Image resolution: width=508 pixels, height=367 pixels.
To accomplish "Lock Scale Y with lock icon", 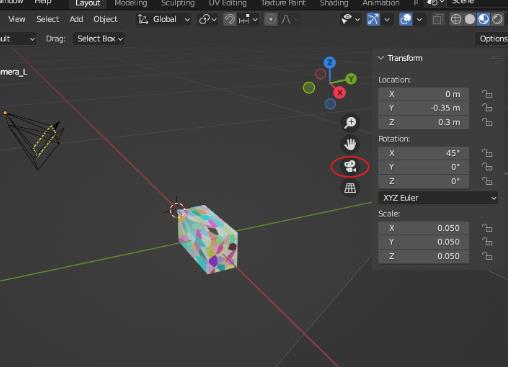I will point(487,242).
